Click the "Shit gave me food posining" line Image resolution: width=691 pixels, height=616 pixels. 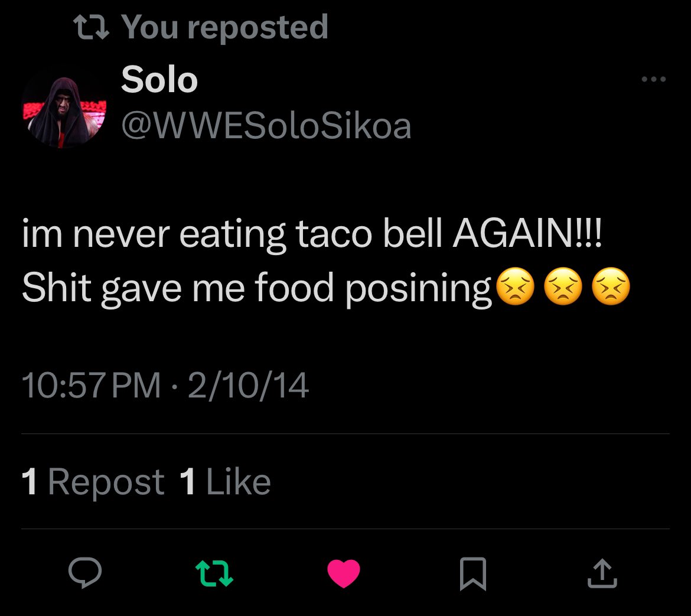[x=257, y=289]
